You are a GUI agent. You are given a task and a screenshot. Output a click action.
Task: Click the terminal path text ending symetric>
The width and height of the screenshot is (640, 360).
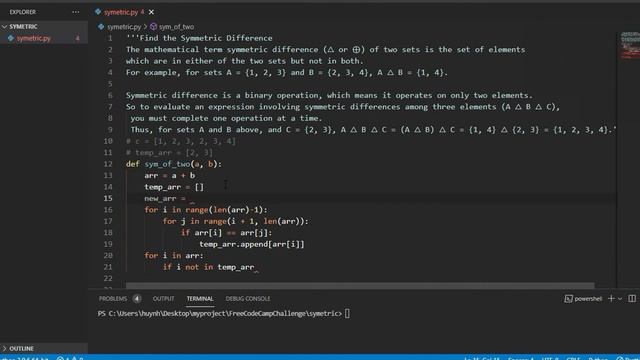pos(220,313)
